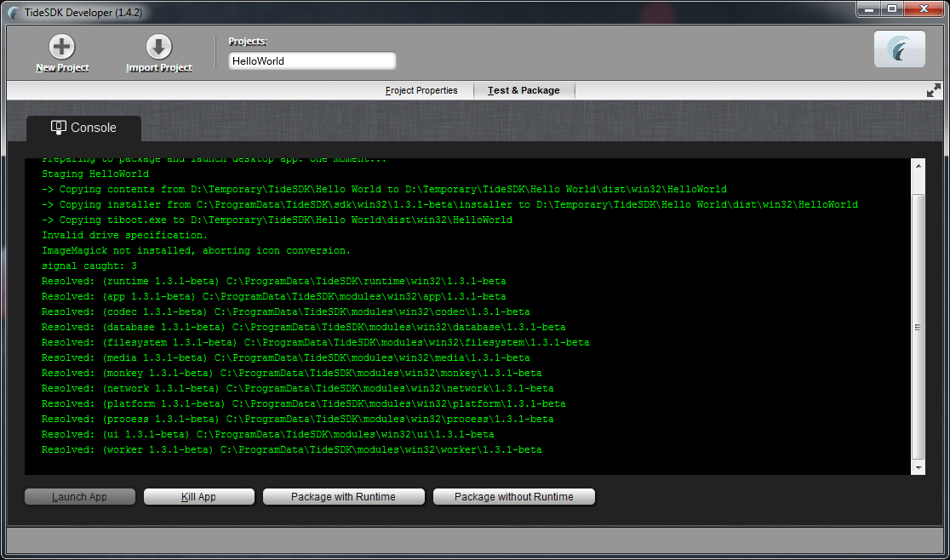Viewport: 950px width, 560px height.
Task: Switch to the Project Properties tab
Action: pos(421,91)
